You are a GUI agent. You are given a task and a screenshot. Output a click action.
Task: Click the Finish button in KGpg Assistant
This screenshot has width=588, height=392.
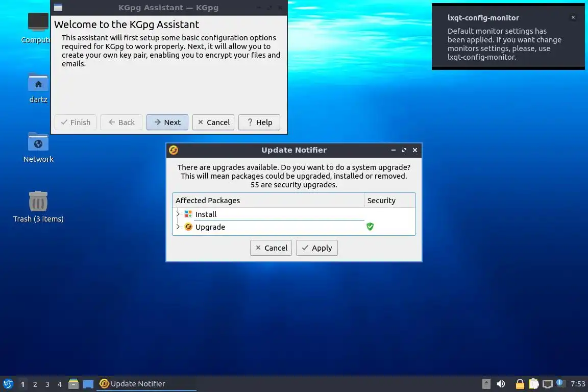click(76, 122)
